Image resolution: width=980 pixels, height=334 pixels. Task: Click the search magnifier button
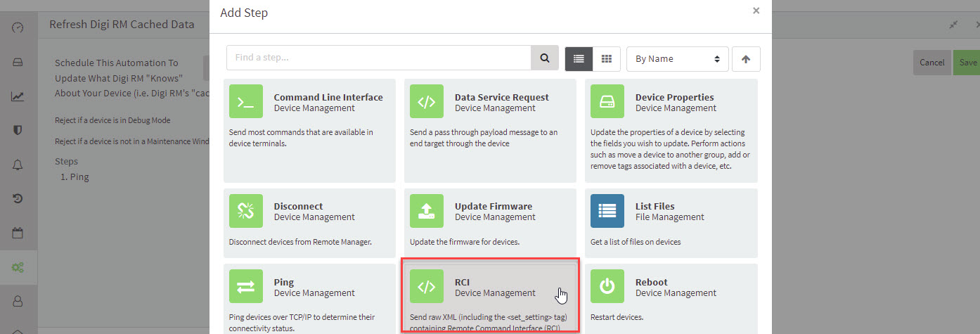[x=545, y=58]
